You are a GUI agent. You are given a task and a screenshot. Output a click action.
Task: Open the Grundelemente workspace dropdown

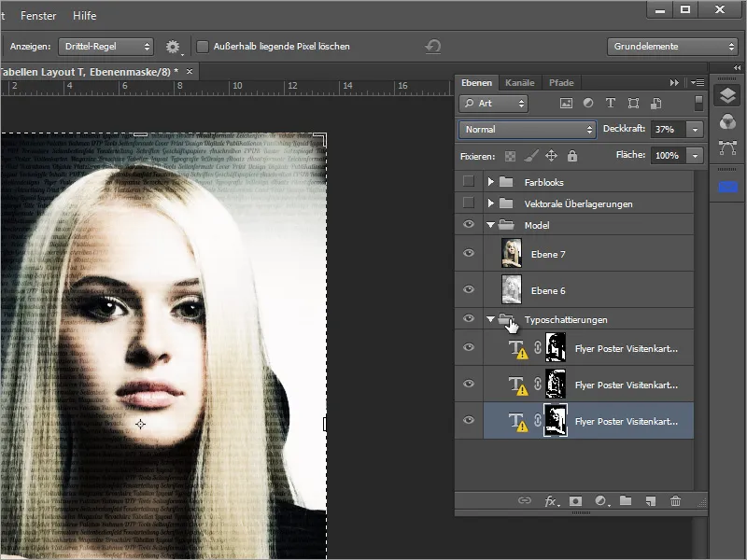point(672,47)
